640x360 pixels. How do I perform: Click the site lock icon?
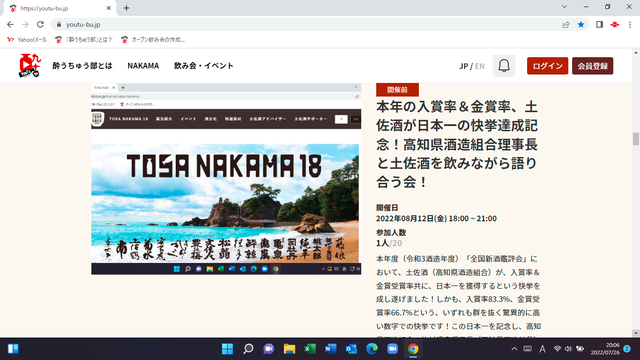pos(59,24)
